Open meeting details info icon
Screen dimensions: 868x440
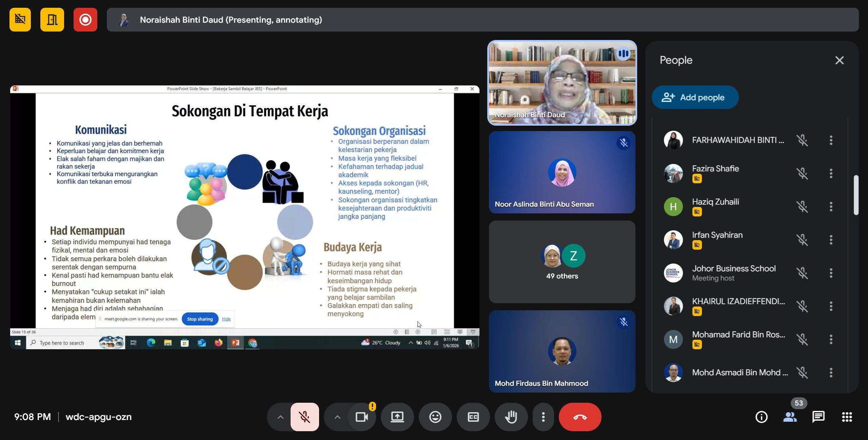click(761, 417)
